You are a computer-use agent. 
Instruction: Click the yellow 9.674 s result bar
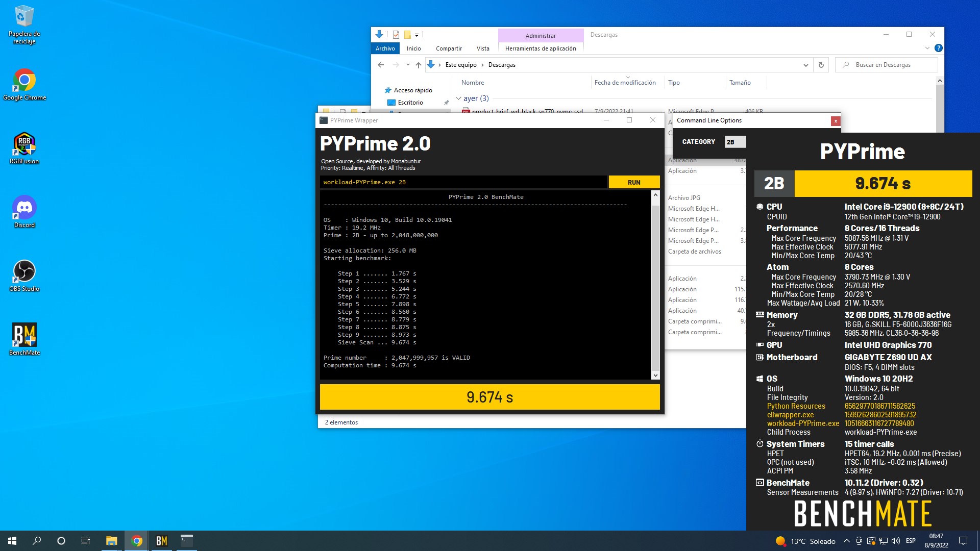click(x=489, y=397)
